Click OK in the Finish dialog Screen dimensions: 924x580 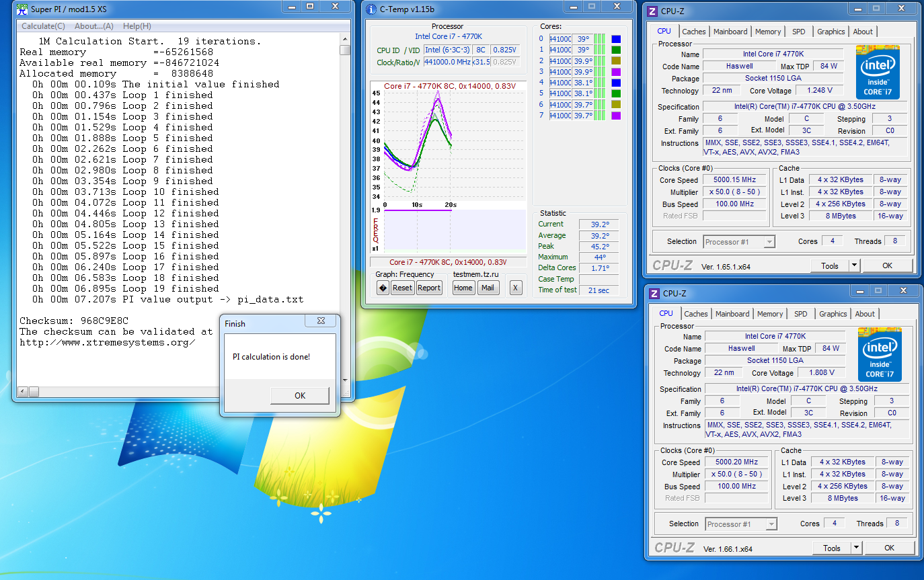pos(300,396)
